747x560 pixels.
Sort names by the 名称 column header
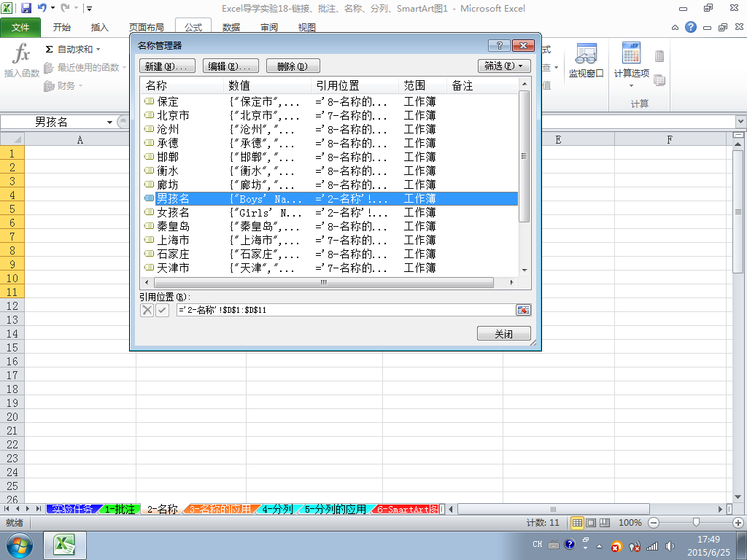coord(182,86)
